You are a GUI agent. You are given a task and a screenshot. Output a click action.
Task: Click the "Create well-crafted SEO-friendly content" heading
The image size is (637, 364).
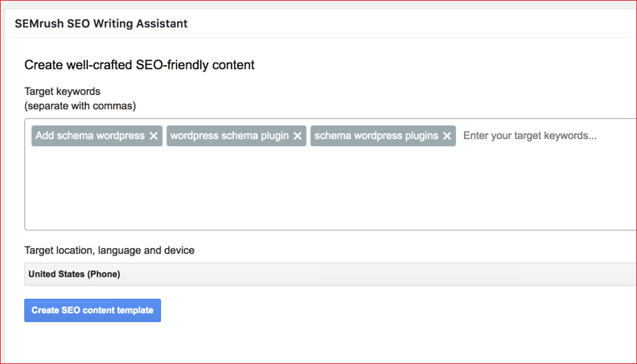(139, 65)
